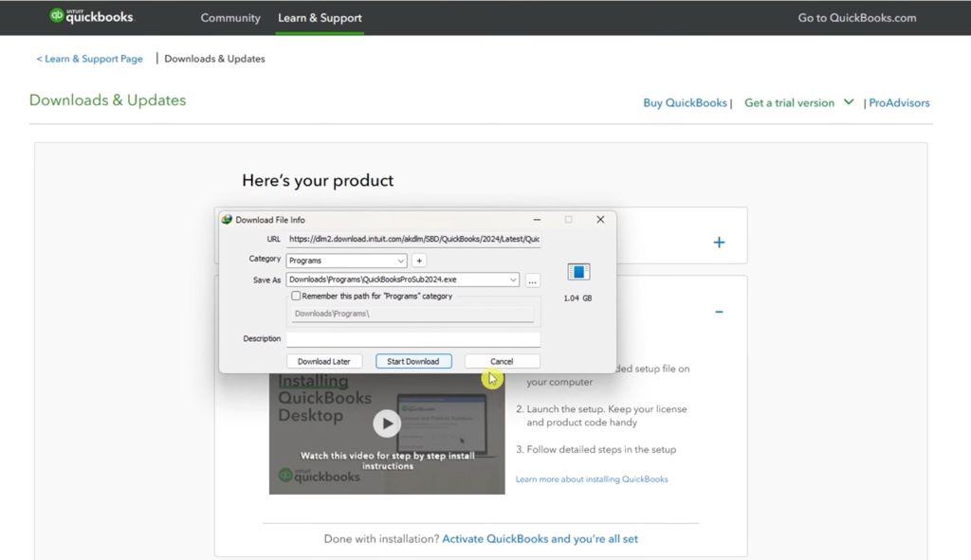Close the Download File Info dialog
The height and width of the screenshot is (560, 971).
[x=600, y=220]
